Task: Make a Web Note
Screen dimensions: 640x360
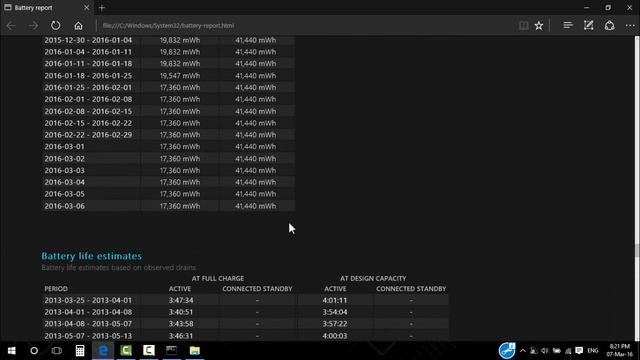Action: 588,25
